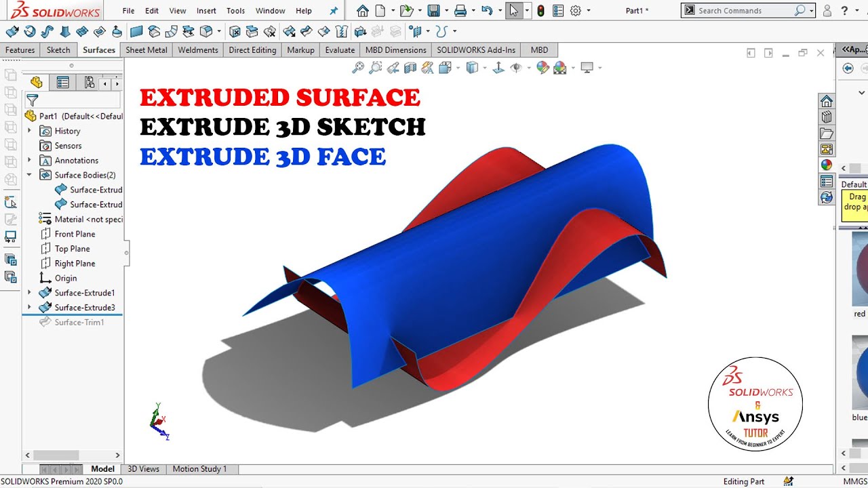This screenshot has height=488, width=868.
Task: Open the Insert menu
Action: 206,11
